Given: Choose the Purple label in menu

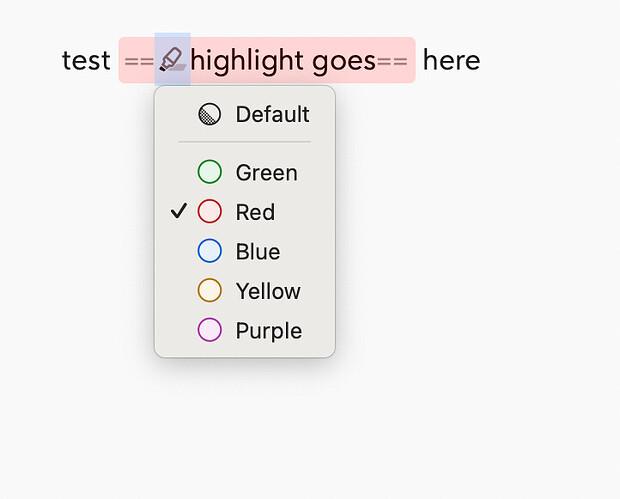Looking at the screenshot, I should [x=269, y=331].
